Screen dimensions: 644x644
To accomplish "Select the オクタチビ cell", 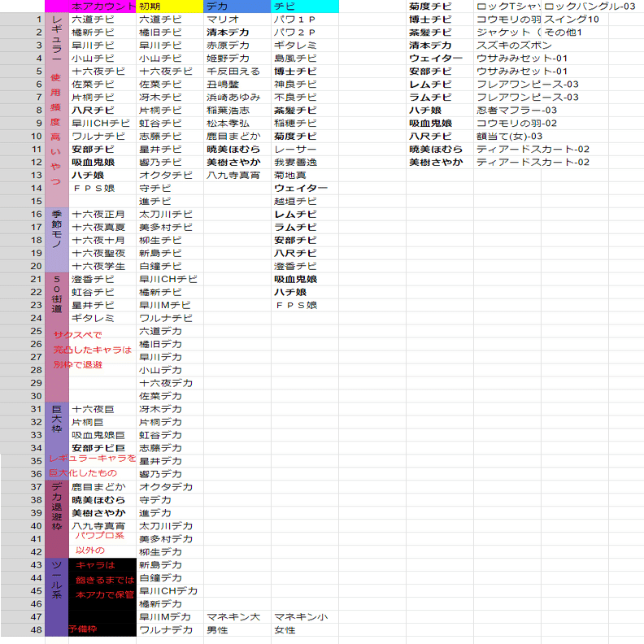I will pyautogui.click(x=170, y=176).
